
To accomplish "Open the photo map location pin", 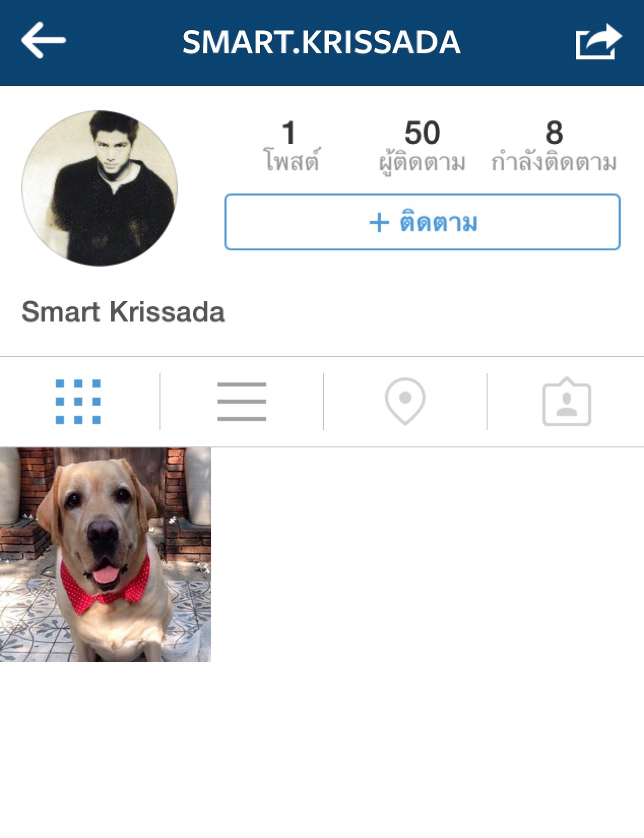I will [x=405, y=401].
